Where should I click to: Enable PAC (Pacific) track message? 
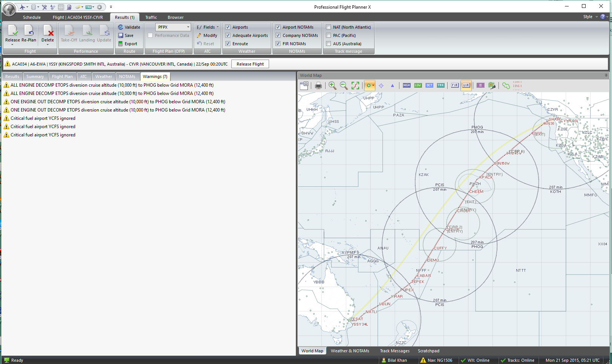coord(328,35)
